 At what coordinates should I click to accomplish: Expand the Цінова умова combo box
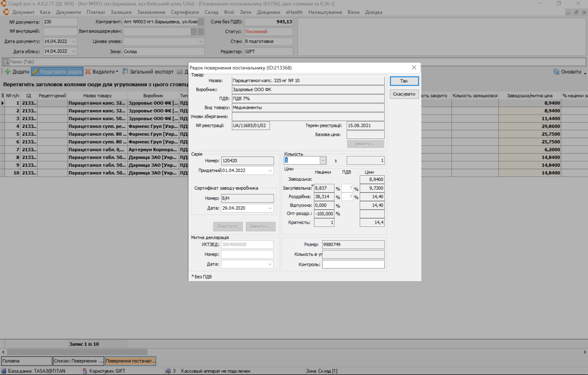coord(201,41)
